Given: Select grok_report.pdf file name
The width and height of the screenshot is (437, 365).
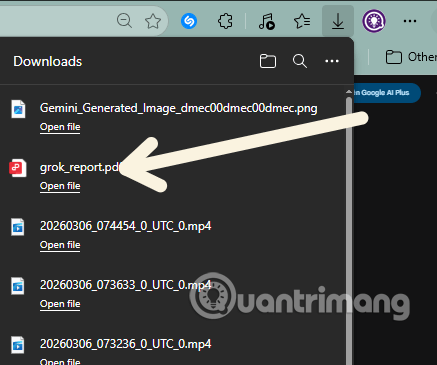Looking at the screenshot, I should click(x=80, y=167).
